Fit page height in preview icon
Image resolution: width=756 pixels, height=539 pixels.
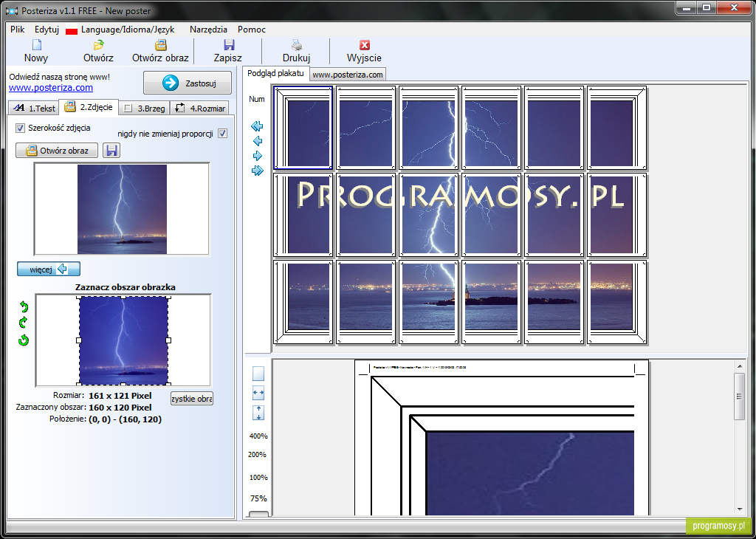(258, 413)
